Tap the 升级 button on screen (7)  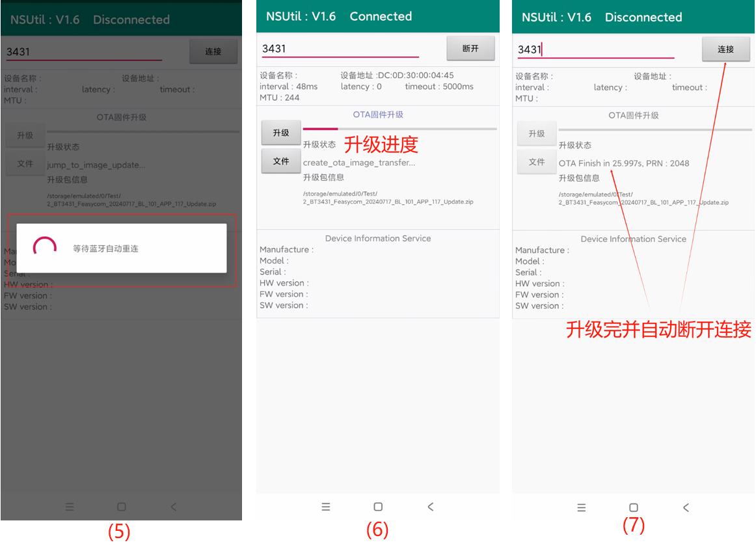pyautogui.click(x=537, y=134)
